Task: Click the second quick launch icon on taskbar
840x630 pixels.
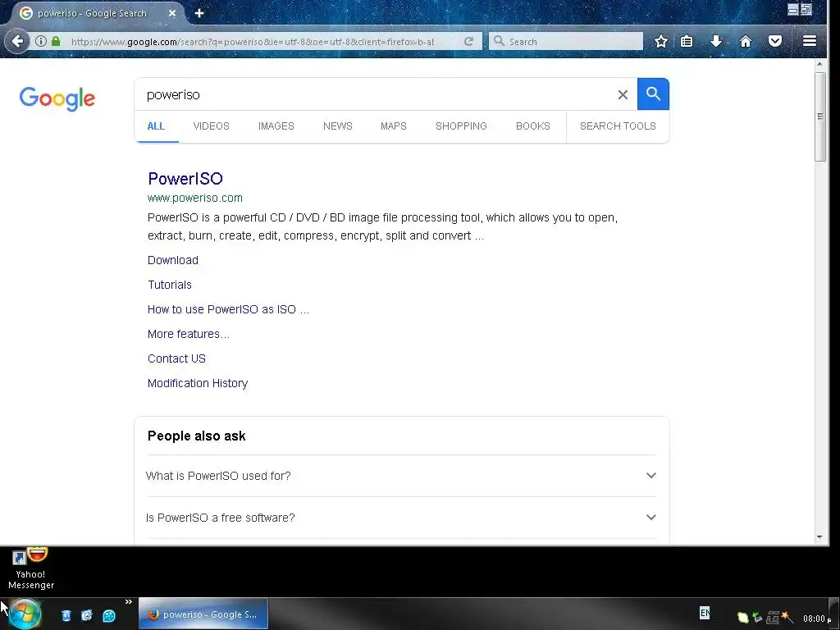Action: (x=87, y=615)
